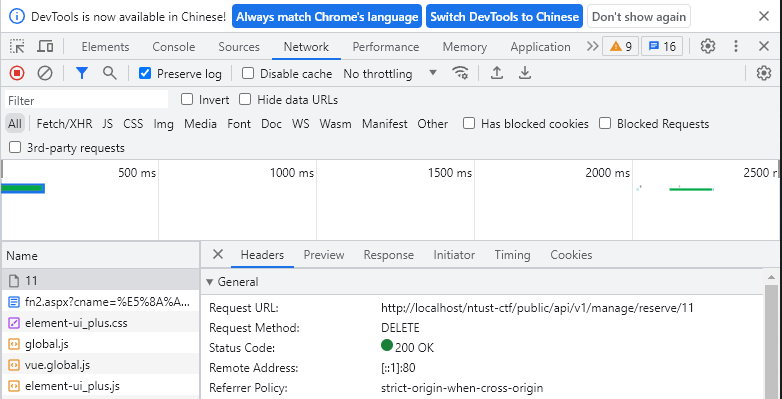Collapse the General section
Screen dimensions: 782x399
[x=232, y=282]
